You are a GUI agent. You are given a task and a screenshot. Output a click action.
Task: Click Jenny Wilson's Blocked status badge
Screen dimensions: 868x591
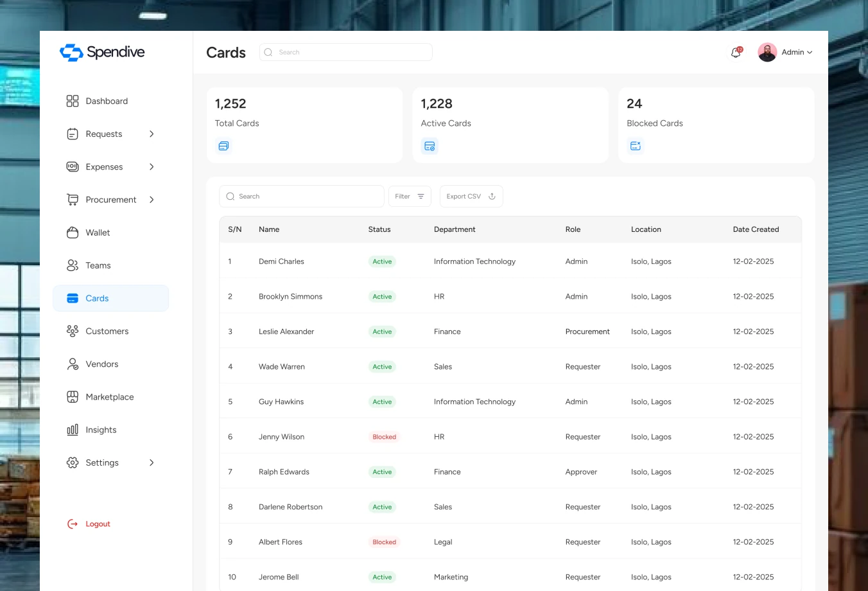tap(385, 437)
